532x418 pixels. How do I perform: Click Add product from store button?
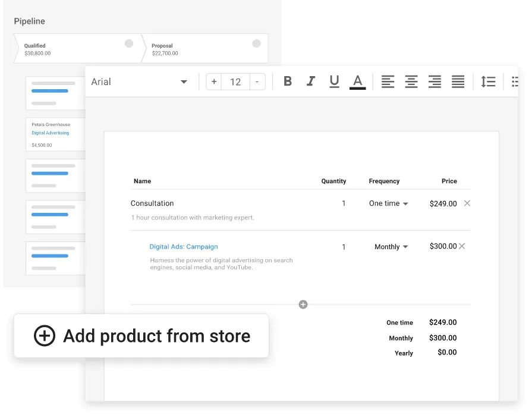(x=141, y=336)
